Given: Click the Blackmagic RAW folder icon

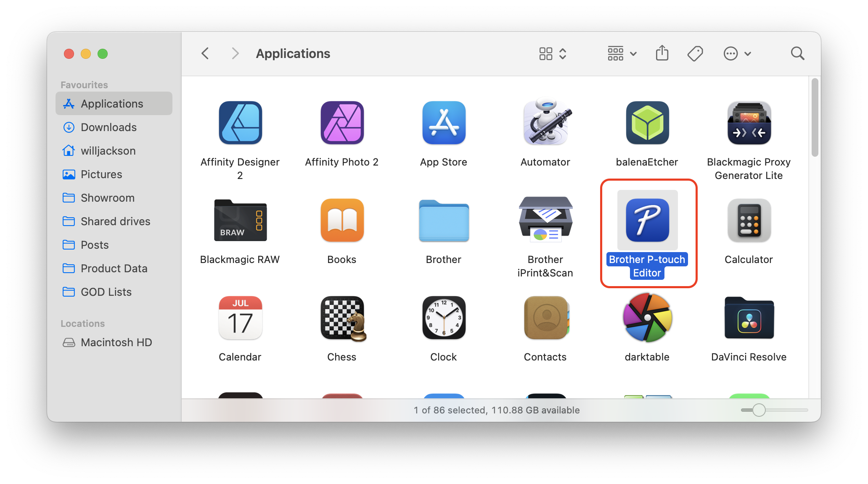Looking at the screenshot, I should coord(240,220).
